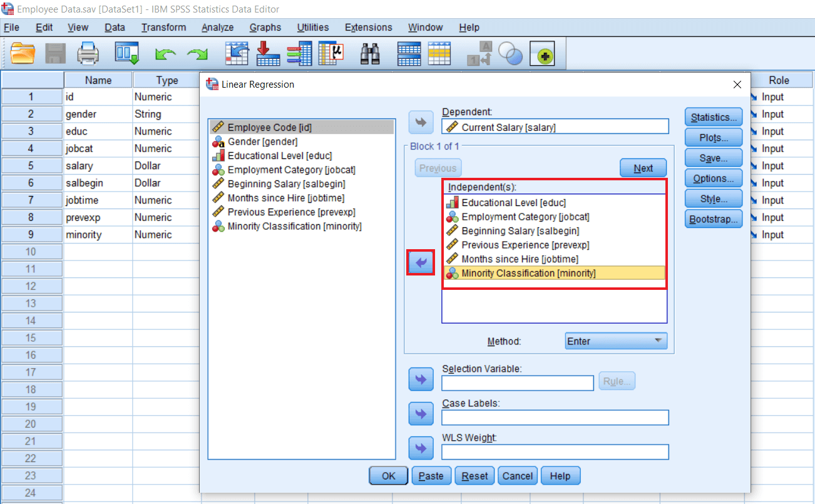Screen dimensions: 815x504
Task: Open the Graphs menu
Action: (265, 28)
